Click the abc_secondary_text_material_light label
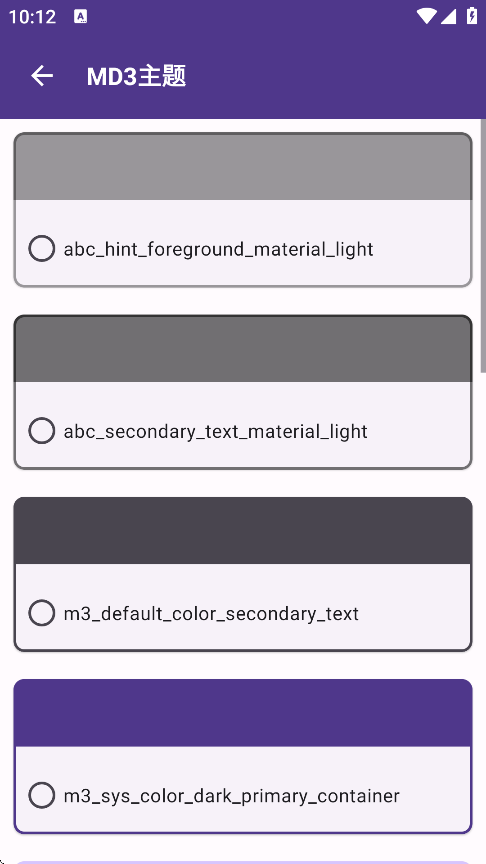The height and width of the screenshot is (864, 486). pyautogui.click(x=216, y=431)
